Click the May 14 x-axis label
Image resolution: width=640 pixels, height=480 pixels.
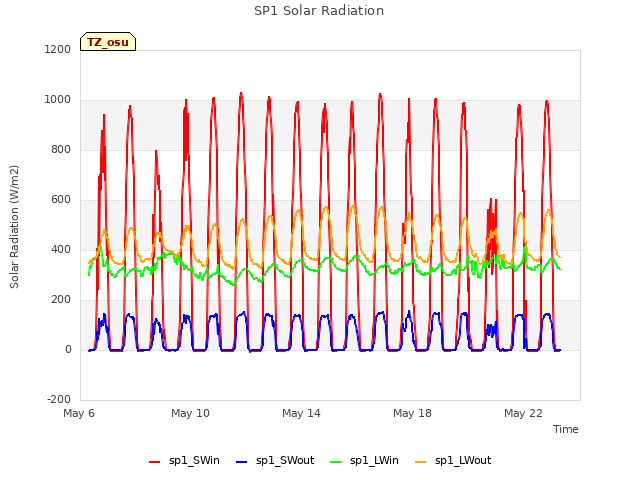coord(301,413)
